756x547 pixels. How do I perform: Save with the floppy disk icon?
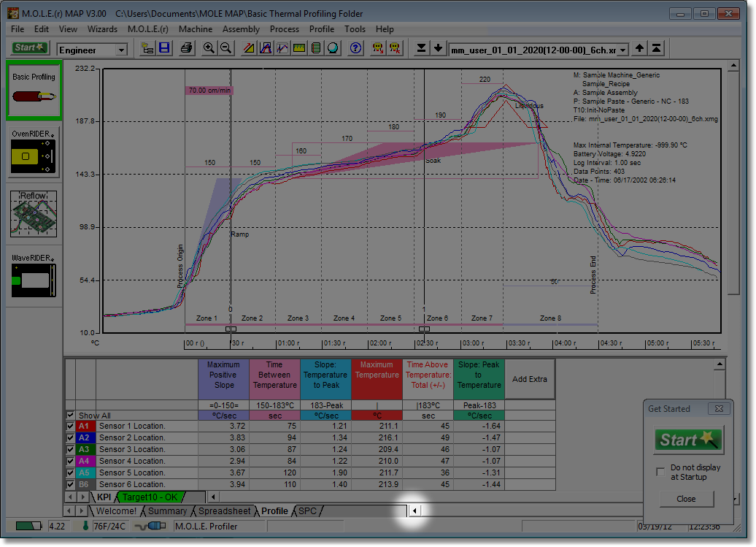tap(164, 48)
